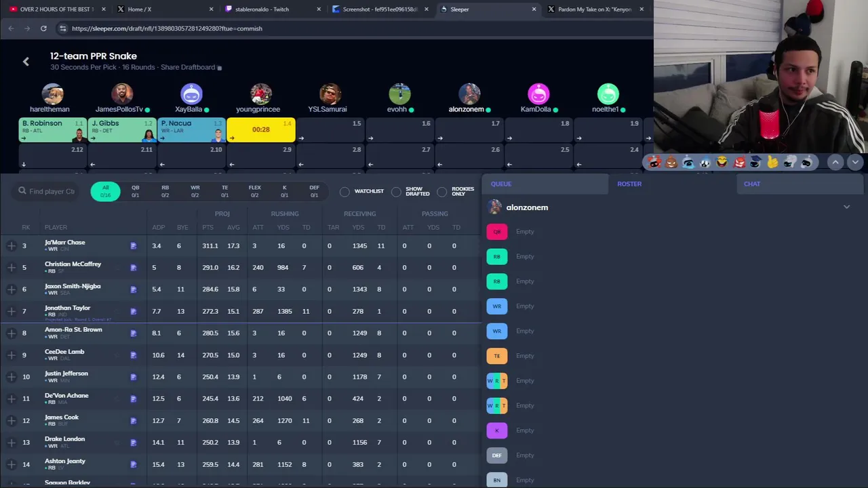This screenshot has width=868, height=488.
Task: Collapse reaction bar with up chevron
Action: (835, 163)
